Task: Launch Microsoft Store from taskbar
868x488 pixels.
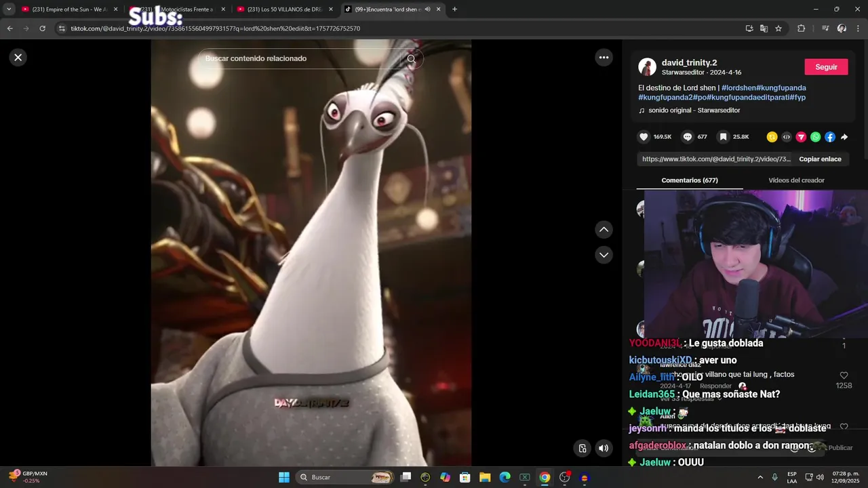Action: (x=465, y=477)
